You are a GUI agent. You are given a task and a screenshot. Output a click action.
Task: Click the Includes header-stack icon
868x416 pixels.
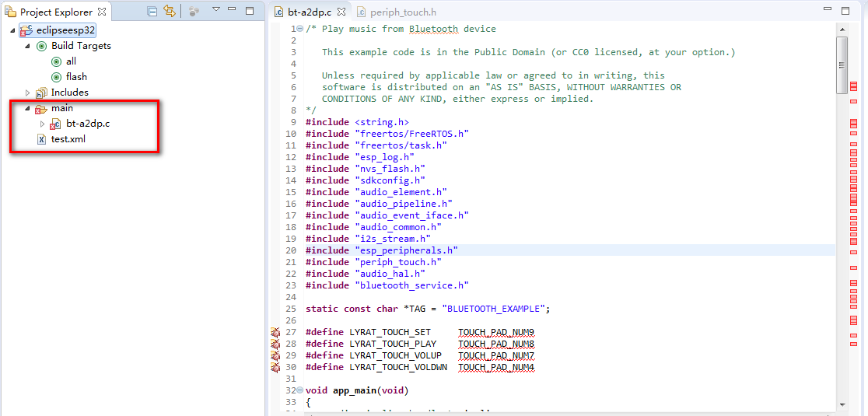pyautogui.click(x=41, y=93)
